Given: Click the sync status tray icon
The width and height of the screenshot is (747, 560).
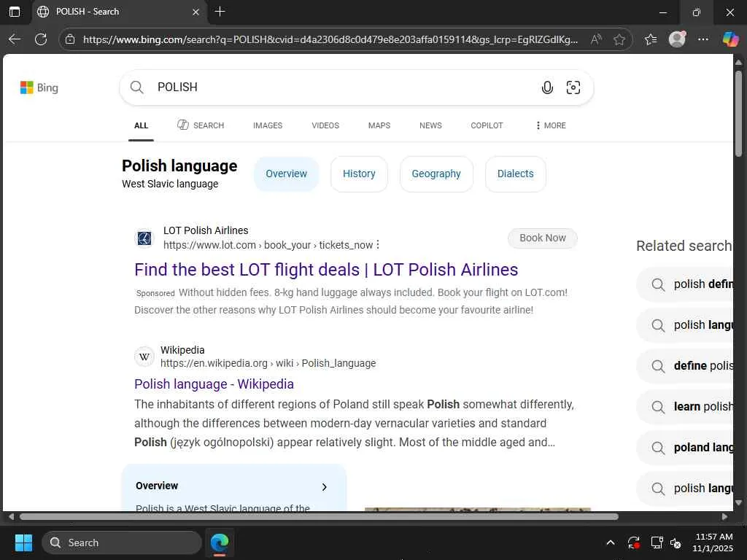Looking at the screenshot, I should click(634, 542).
